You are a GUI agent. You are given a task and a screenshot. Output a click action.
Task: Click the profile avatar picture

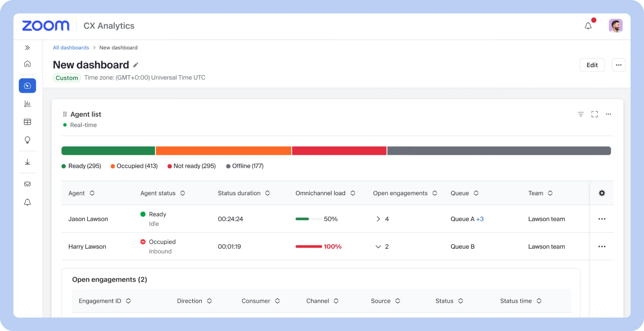616,26
